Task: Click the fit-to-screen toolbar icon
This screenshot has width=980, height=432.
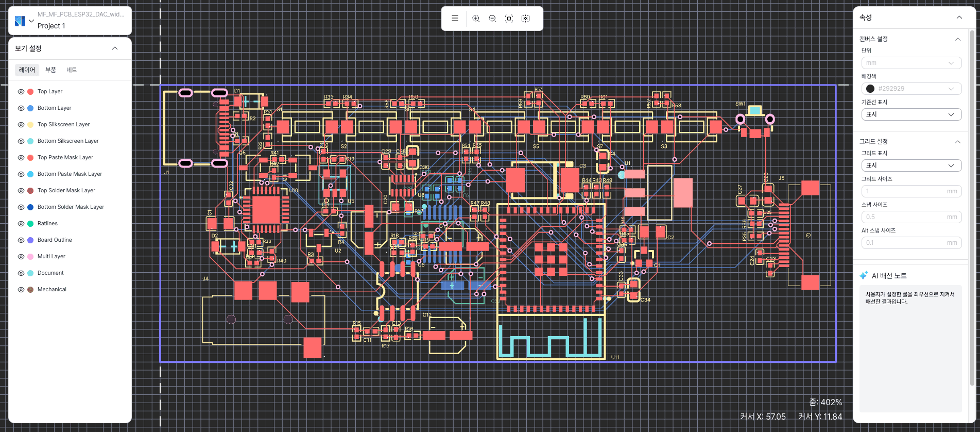Action: pos(509,19)
